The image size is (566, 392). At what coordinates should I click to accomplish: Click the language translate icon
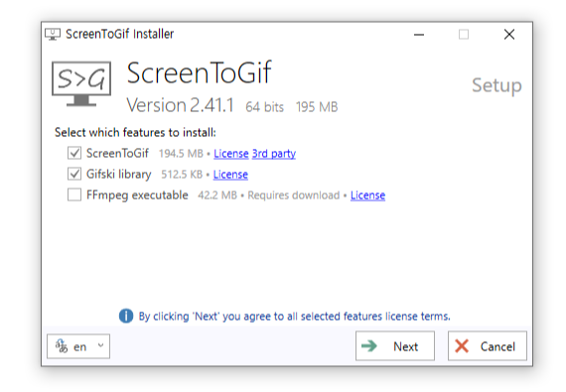tap(62, 346)
